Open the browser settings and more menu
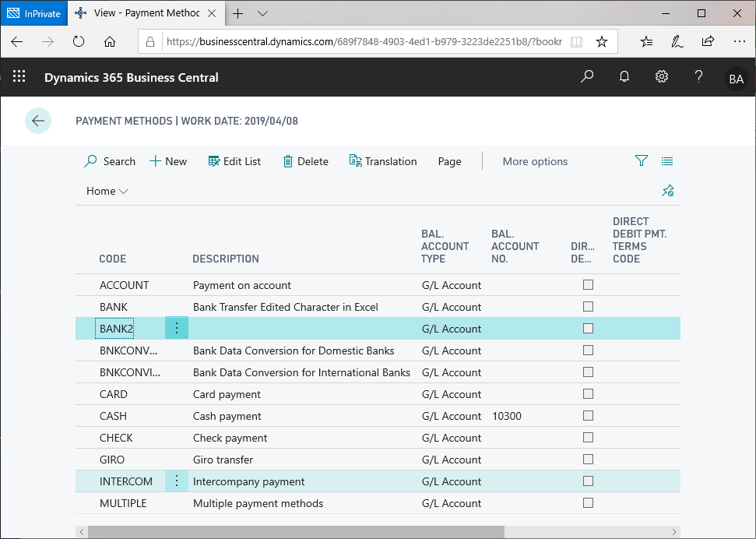This screenshot has height=539, width=756. pyautogui.click(x=739, y=41)
